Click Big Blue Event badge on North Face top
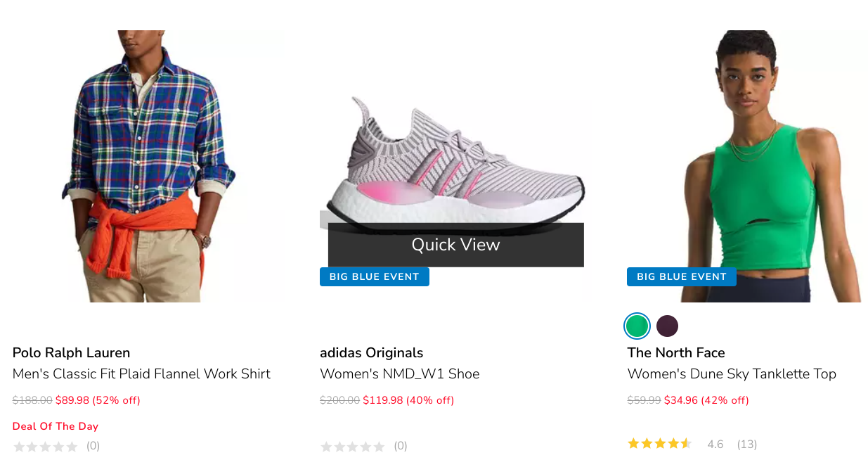 coord(681,277)
